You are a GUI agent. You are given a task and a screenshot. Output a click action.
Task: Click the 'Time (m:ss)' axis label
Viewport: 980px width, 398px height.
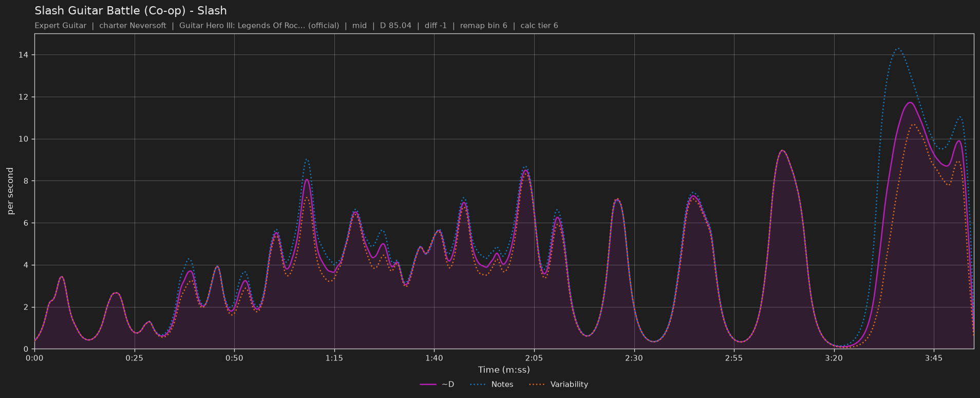coord(504,370)
